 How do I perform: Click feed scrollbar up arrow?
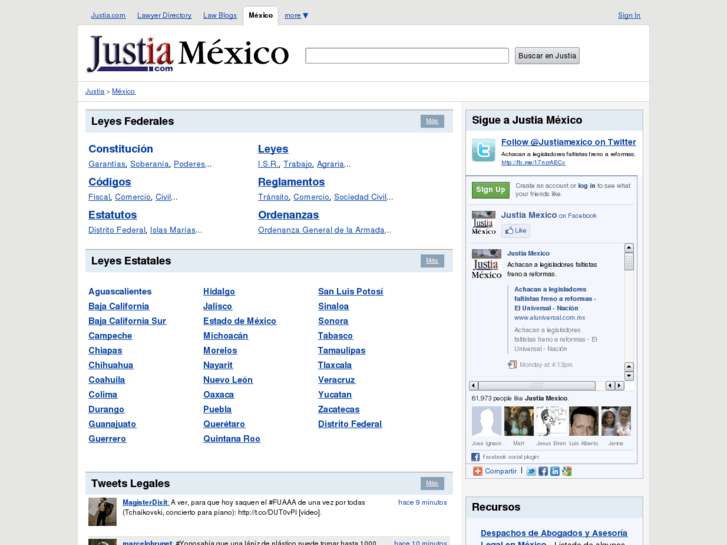point(629,248)
